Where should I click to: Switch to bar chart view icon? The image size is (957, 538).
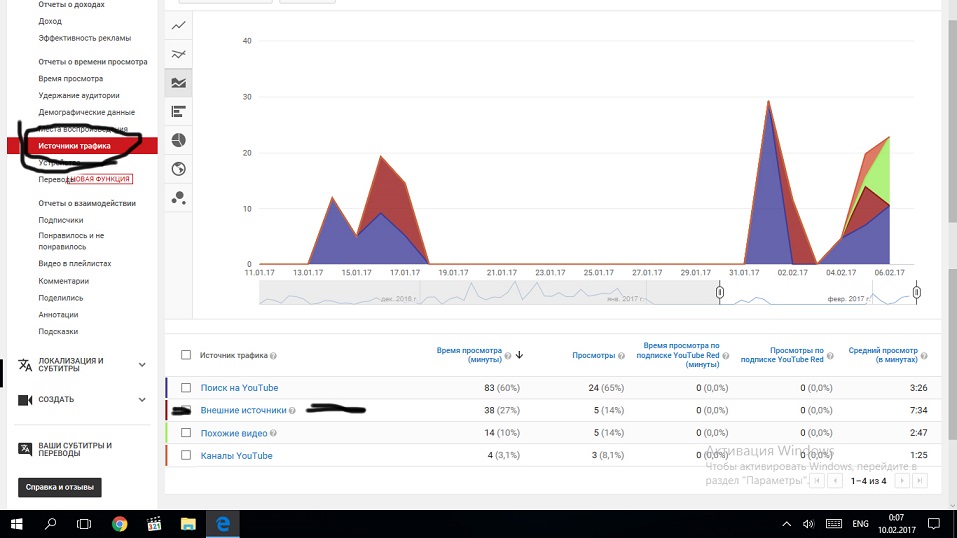pyautogui.click(x=178, y=112)
